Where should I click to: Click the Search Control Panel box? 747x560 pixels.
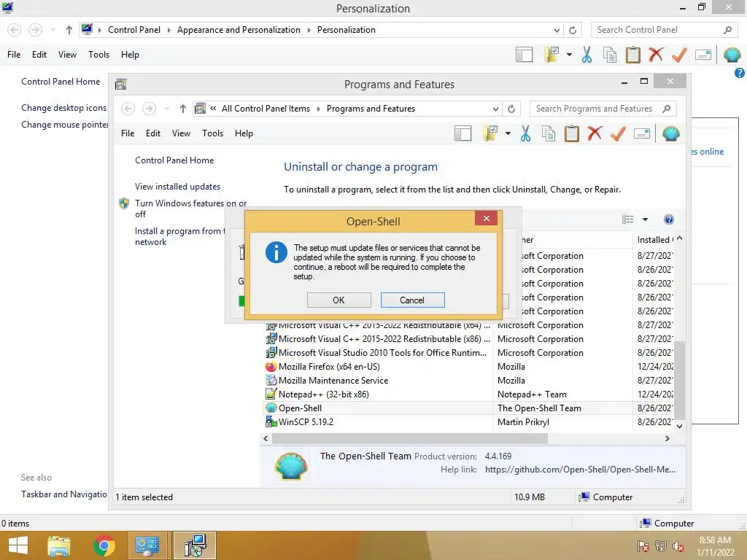(x=664, y=29)
